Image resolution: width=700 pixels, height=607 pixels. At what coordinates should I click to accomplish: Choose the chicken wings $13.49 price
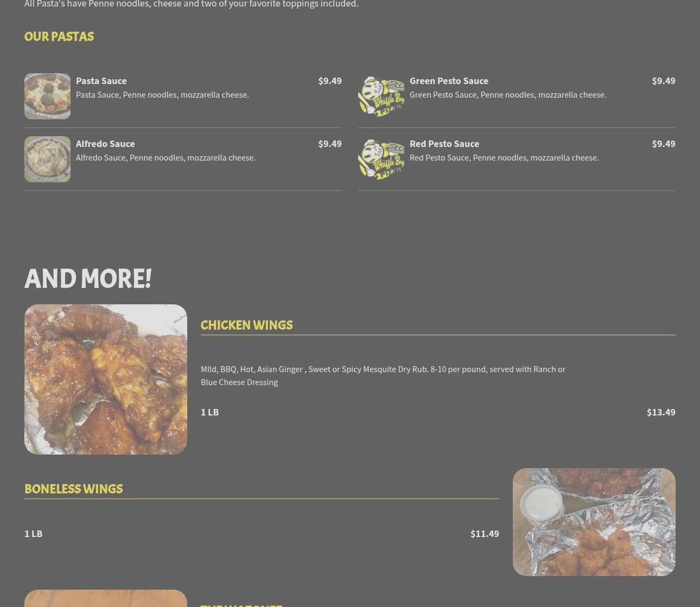661,412
